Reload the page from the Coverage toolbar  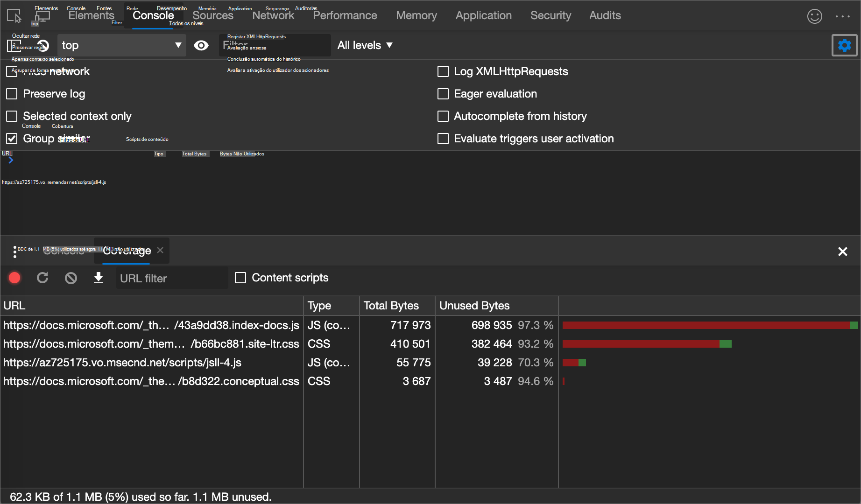[x=42, y=278]
